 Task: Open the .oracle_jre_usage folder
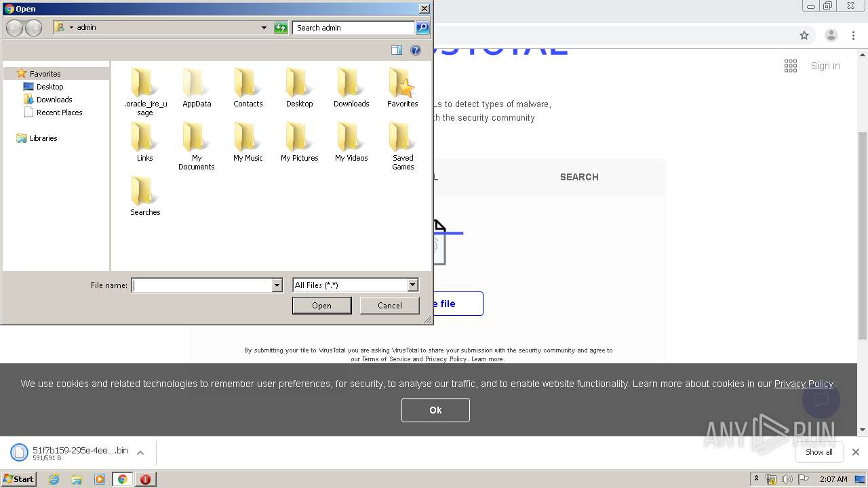point(145,91)
